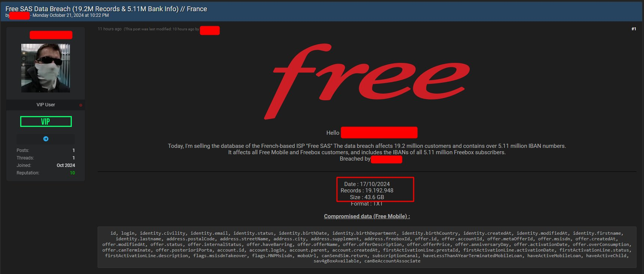Click the red Free logo image
The width and height of the screenshot is (644, 274).
[x=367, y=81]
